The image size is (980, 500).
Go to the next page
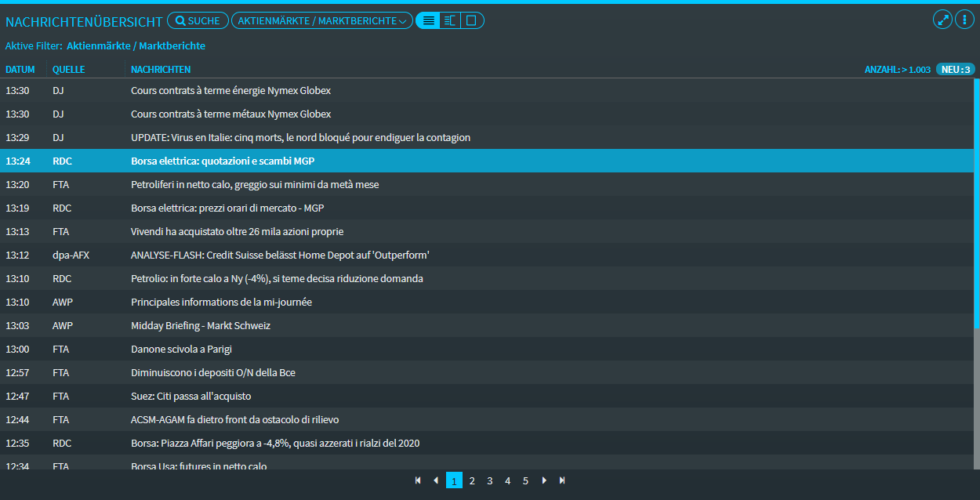544,480
